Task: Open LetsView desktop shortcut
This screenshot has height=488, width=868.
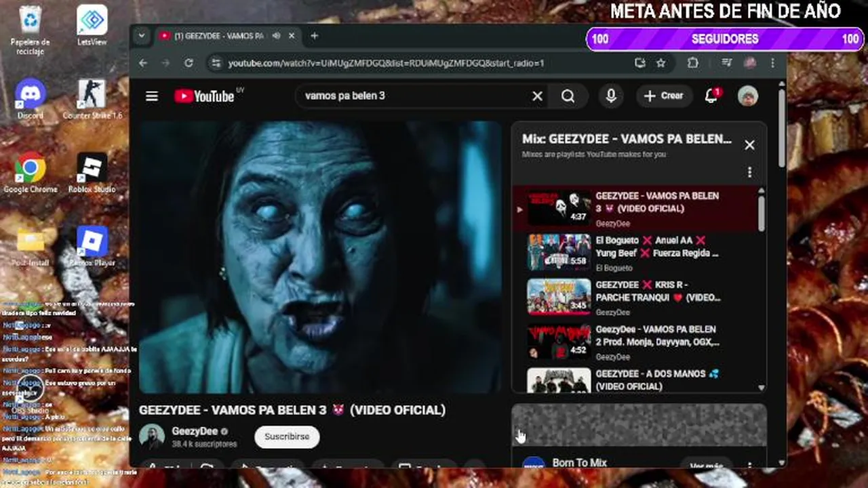Action: point(92,26)
